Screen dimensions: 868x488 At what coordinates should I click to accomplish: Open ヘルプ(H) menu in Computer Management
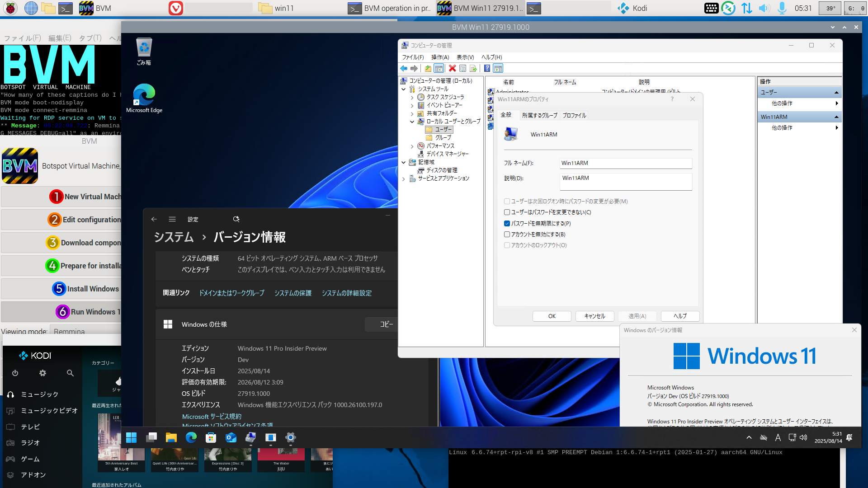pyautogui.click(x=491, y=57)
